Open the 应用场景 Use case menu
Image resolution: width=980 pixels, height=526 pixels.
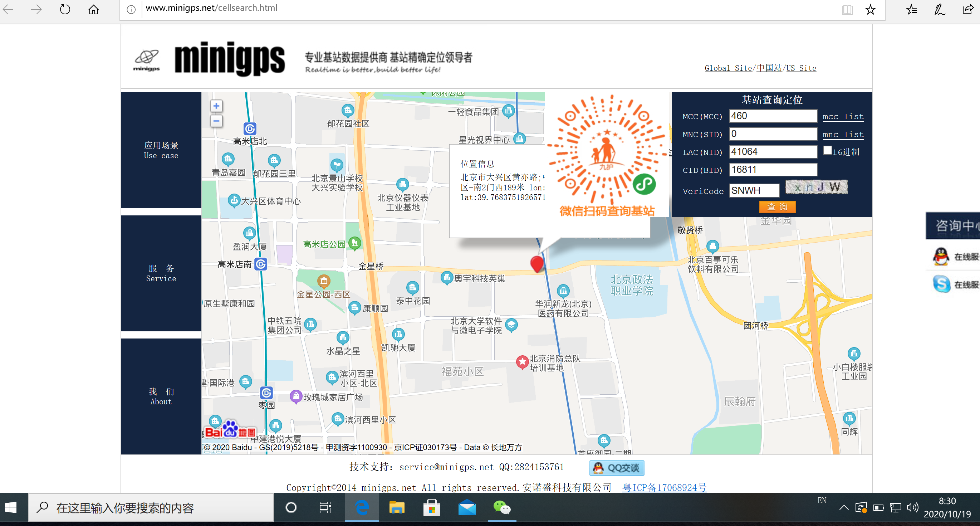pyautogui.click(x=161, y=150)
